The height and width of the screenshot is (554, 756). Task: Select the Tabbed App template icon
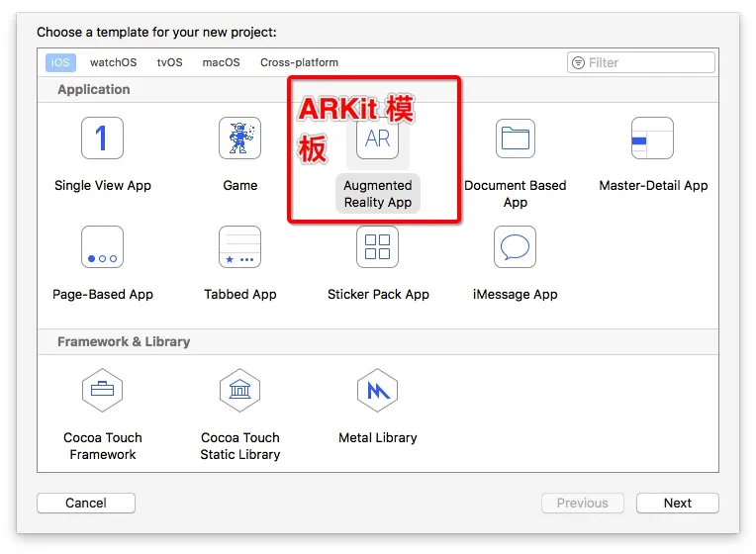pyautogui.click(x=239, y=247)
